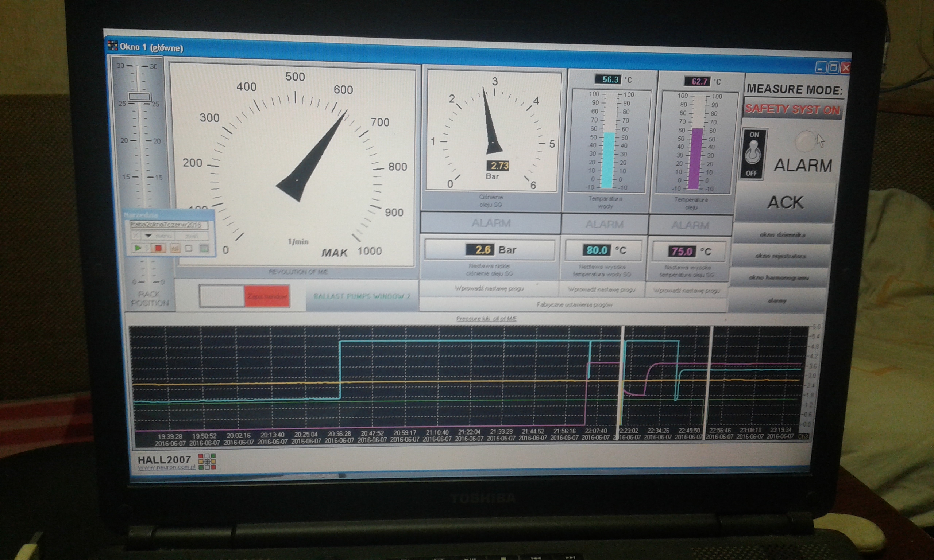Click the white box left of red Zapis button
The width and height of the screenshot is (934, 560).
pos(222,296)
